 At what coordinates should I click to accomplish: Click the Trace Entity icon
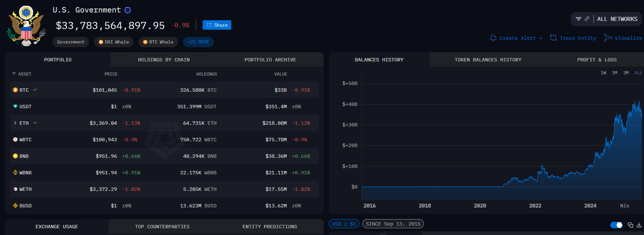(x=553, y=38)
